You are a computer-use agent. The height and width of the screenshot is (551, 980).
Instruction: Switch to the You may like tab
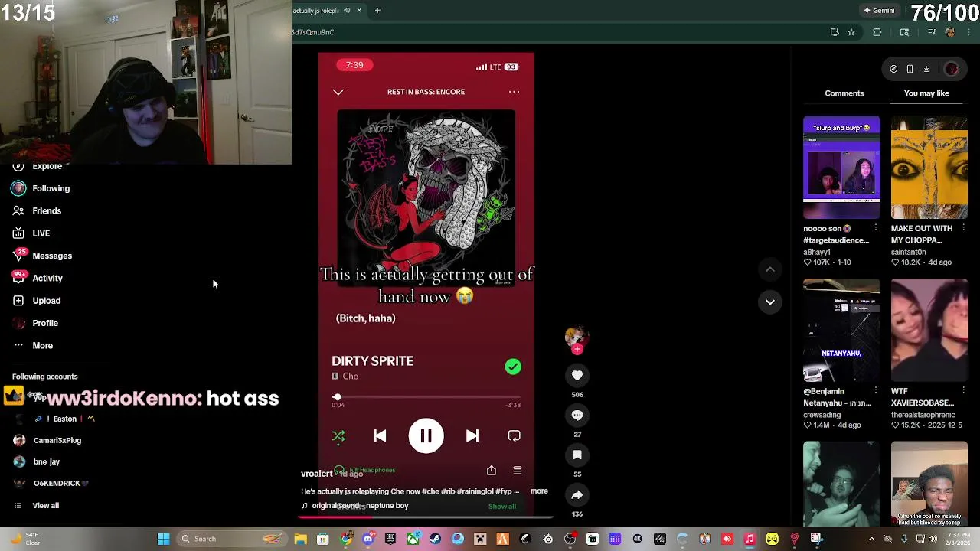[x=926, y=93]
